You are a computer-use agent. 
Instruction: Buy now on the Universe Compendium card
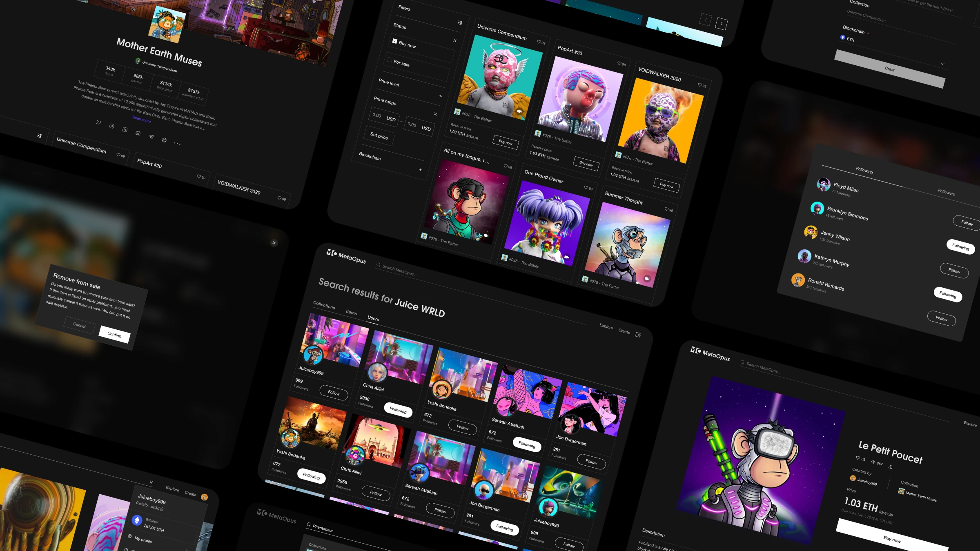pos(506,142)
